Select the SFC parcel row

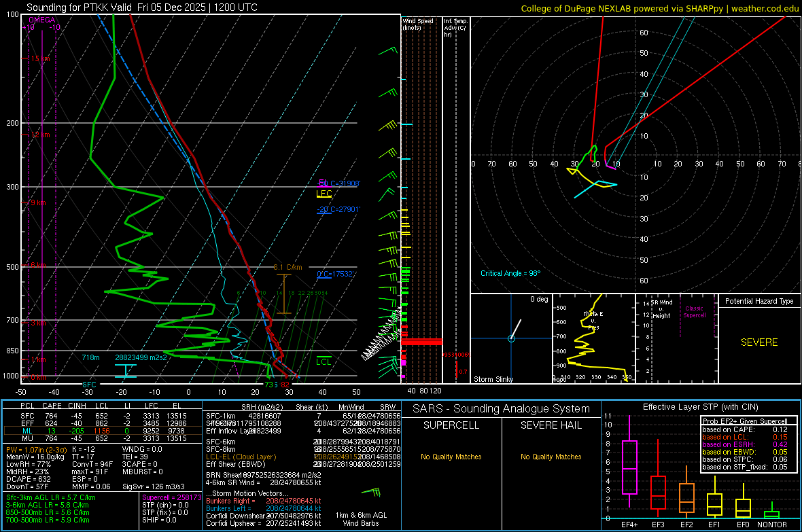(x=103, y=416)
